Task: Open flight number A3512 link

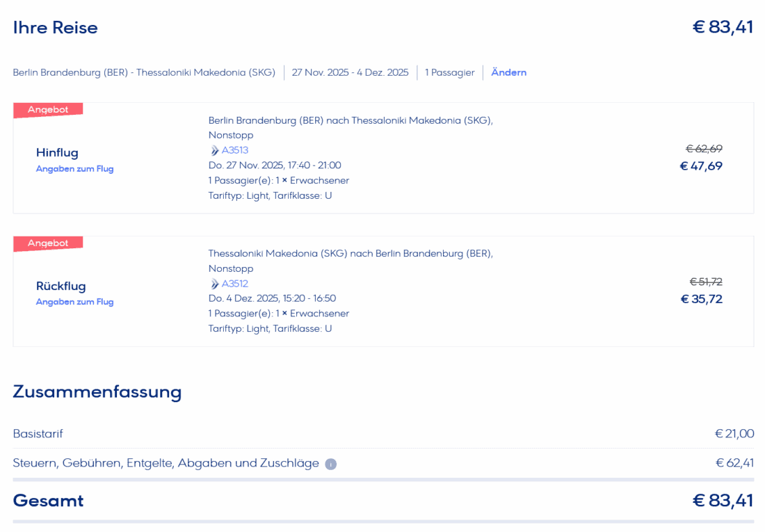Action: point(234,284)
